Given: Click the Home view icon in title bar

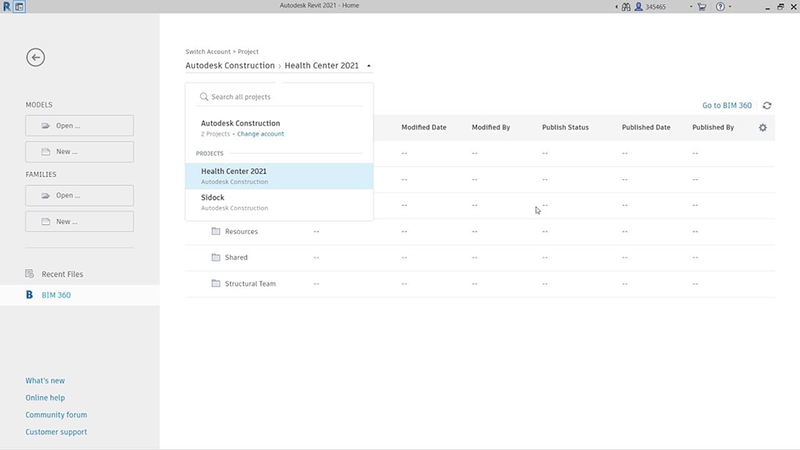Looking at the screenshot, I should (19, 7).
